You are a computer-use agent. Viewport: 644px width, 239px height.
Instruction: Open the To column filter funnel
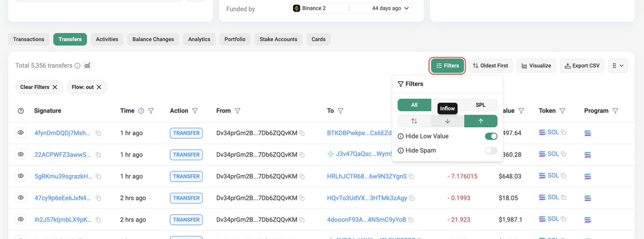[340, 111]
